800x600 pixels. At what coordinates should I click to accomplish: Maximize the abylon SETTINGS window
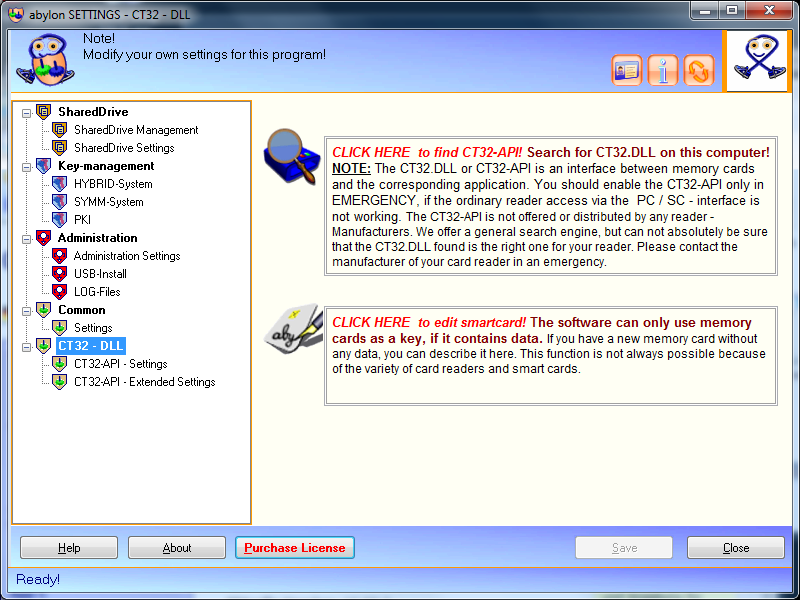pyautogui.click(x=732, y=11)
